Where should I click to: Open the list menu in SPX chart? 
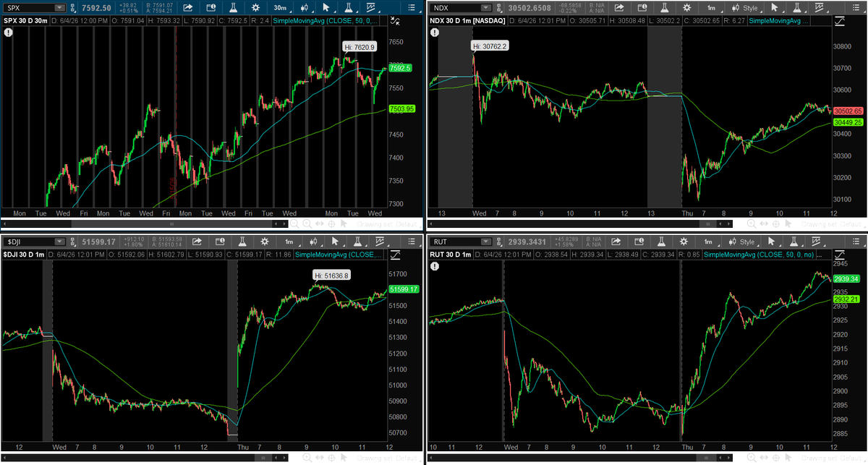pos(412,8)
